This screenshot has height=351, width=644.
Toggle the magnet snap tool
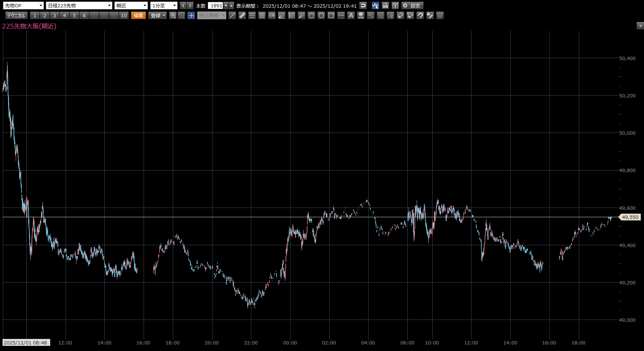[x=420, y=15]
